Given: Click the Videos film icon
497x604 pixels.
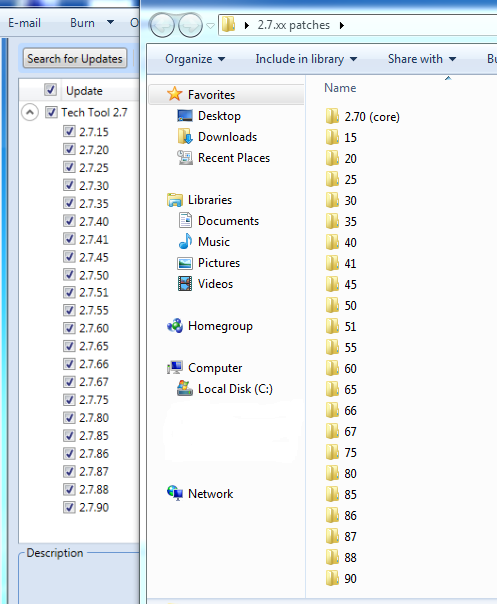Looking at the screenshot, I should click(x=185, y=284).
